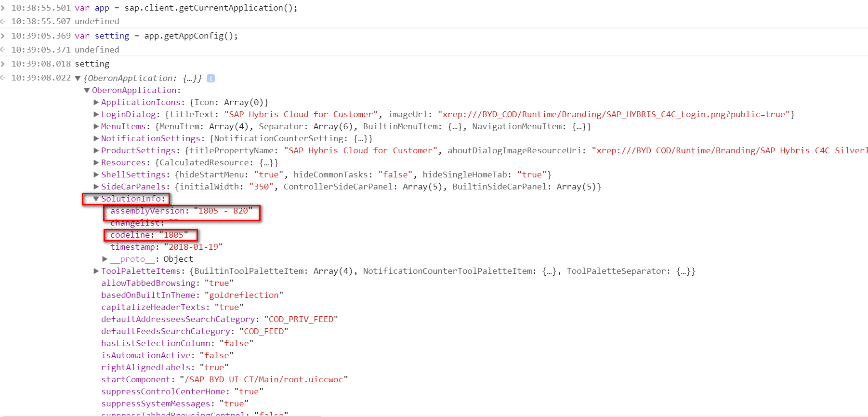
Task: Expand the Resources property
Action: tap(96, 162)
